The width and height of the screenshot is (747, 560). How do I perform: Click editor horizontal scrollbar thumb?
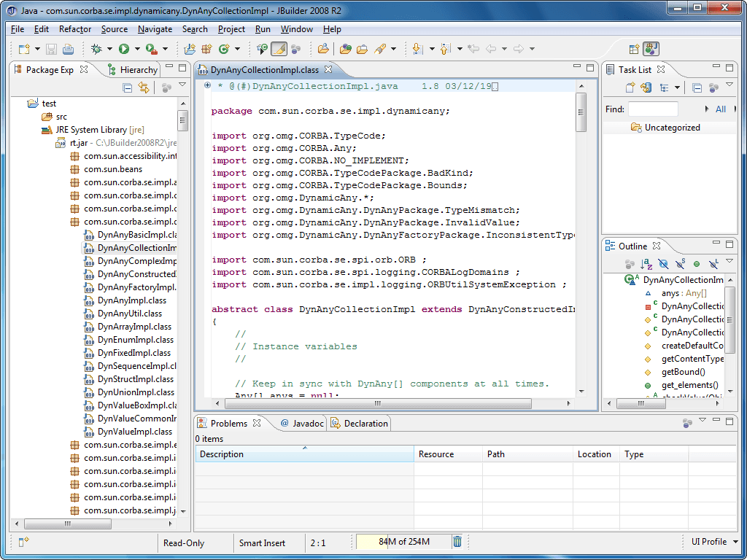(378, 403)
